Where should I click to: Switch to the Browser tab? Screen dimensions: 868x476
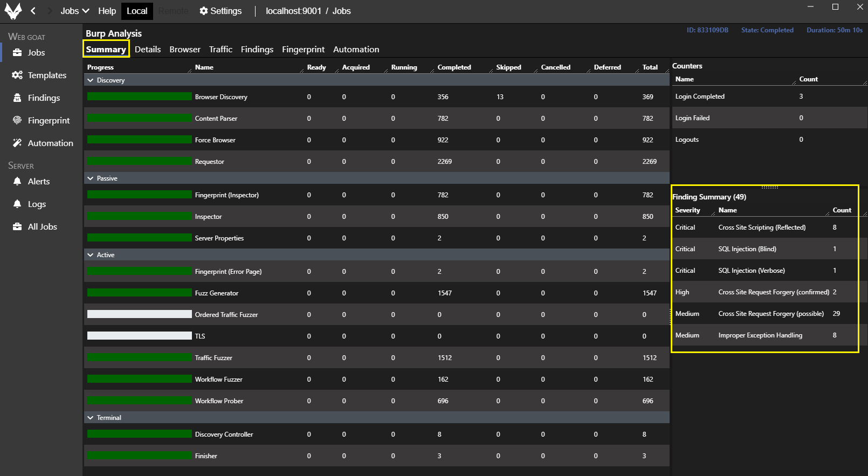point(185,49)
